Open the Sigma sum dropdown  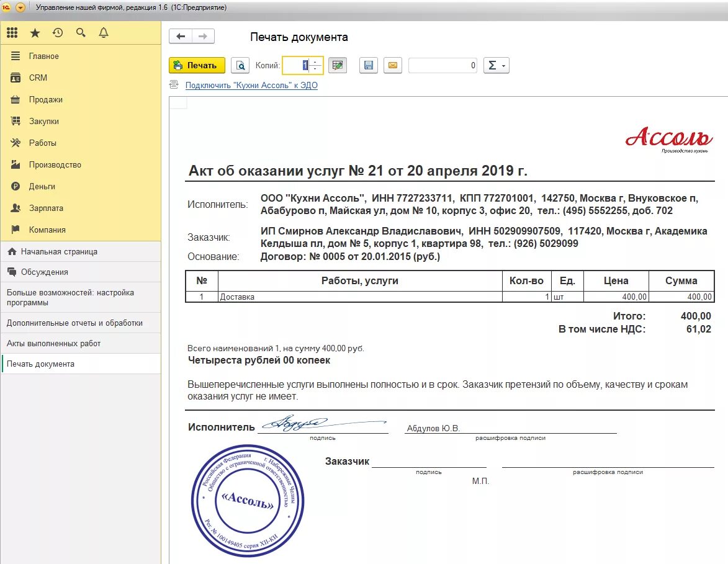click(497, 65)
